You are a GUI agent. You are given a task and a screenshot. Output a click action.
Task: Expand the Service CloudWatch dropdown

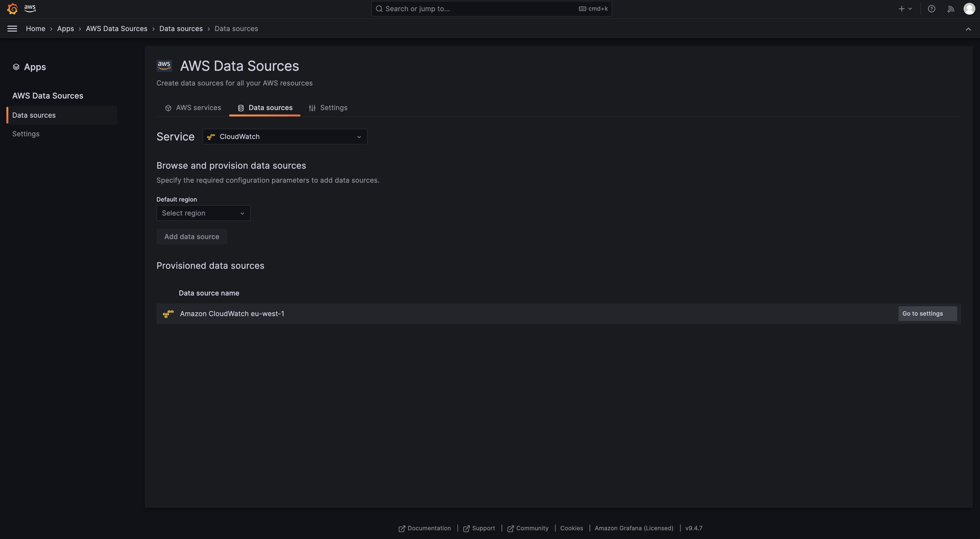285,137
